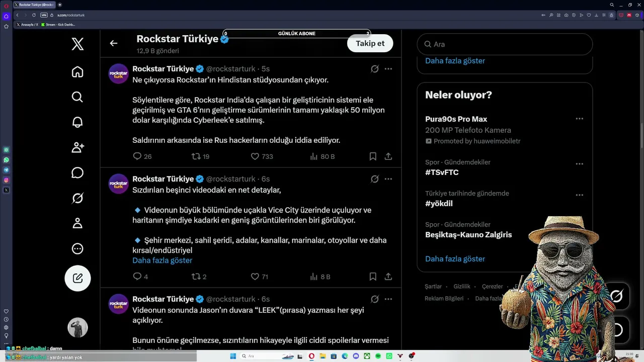Expand the beşinci video tweet with Daha fazla göster
Image resolution: width=644 pixels, height=362 pixels.
tap(162, 260)
